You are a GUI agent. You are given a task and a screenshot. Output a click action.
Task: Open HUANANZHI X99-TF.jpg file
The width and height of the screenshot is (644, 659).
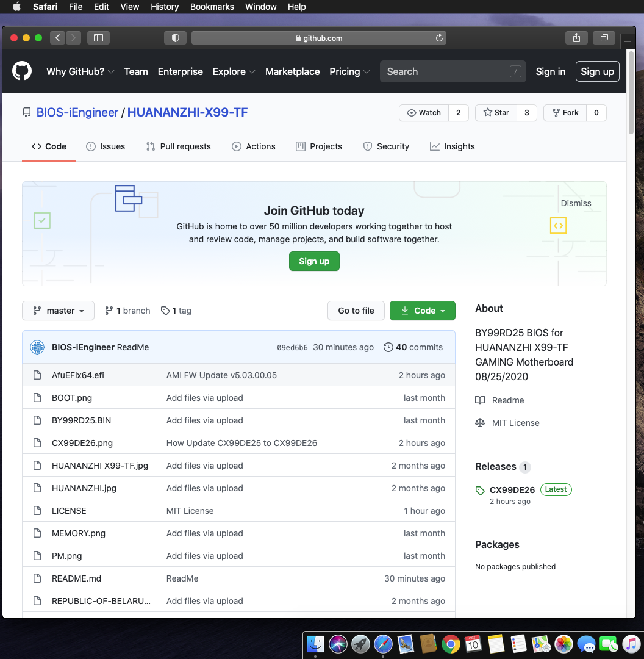pos(100,465)
